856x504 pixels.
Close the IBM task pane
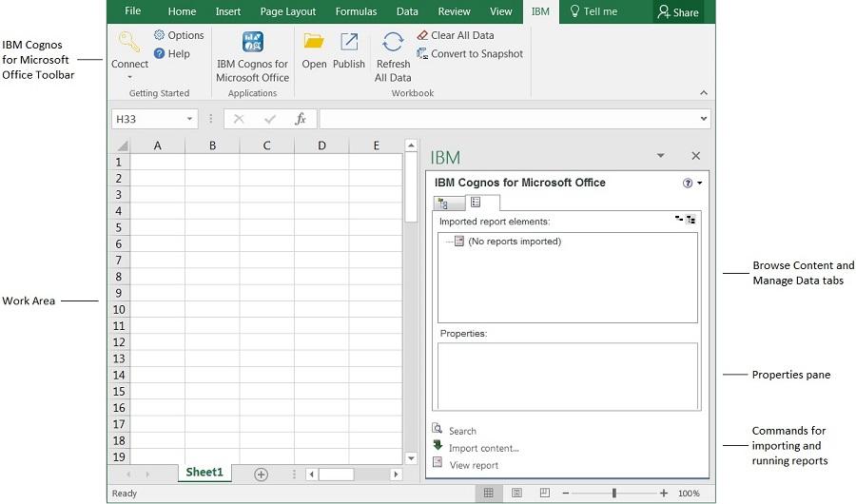(695, 156)
